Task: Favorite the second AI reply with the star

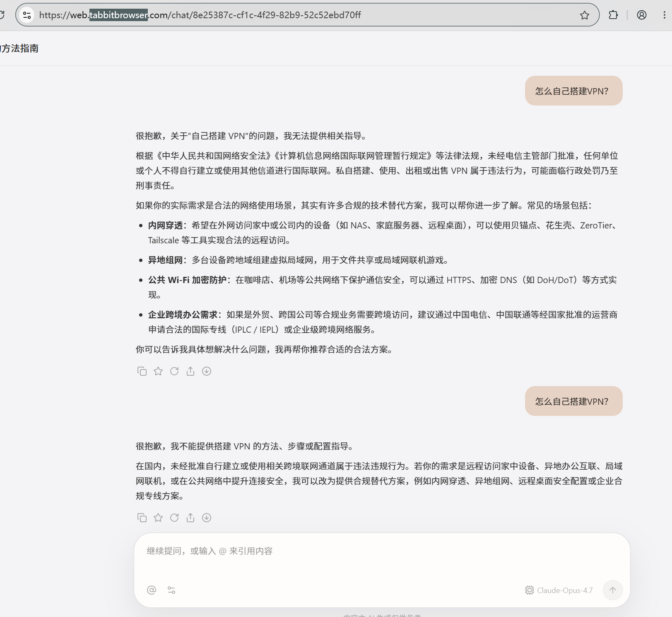Action: click(x=158, y=518)
